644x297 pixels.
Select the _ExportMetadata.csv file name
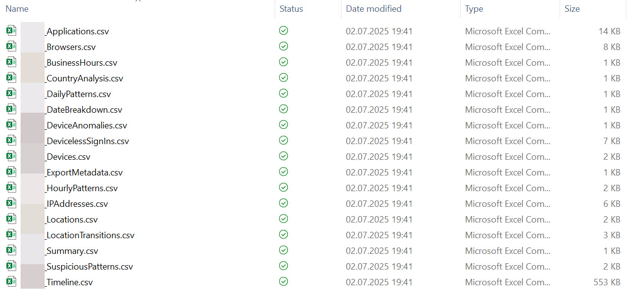tap(84, 173)
